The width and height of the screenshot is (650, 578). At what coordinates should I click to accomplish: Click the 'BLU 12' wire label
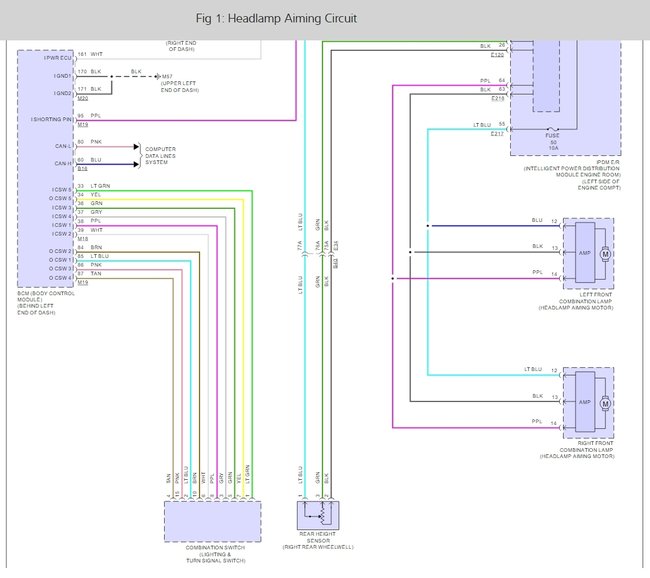545,221
